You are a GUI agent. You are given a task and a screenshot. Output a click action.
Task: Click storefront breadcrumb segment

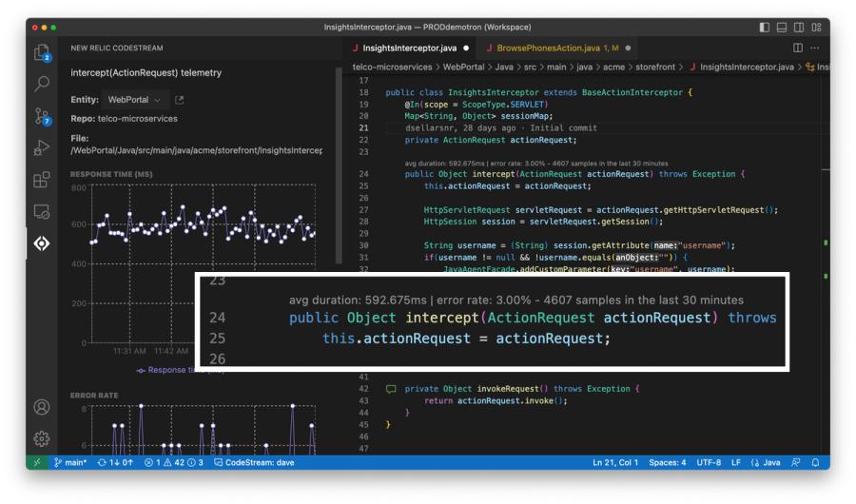[655, 67]
